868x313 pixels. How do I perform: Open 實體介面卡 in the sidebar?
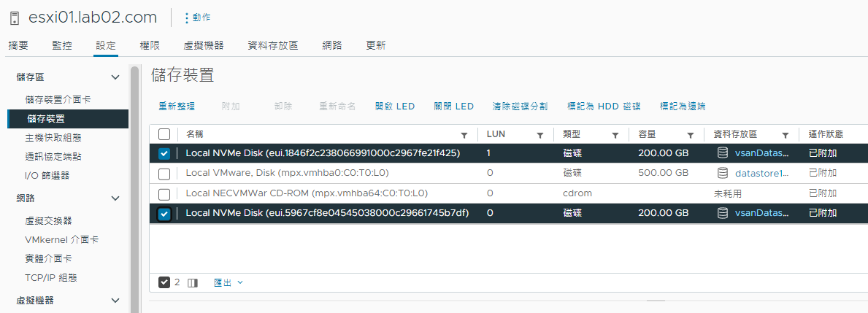click(x=49, y=258)
